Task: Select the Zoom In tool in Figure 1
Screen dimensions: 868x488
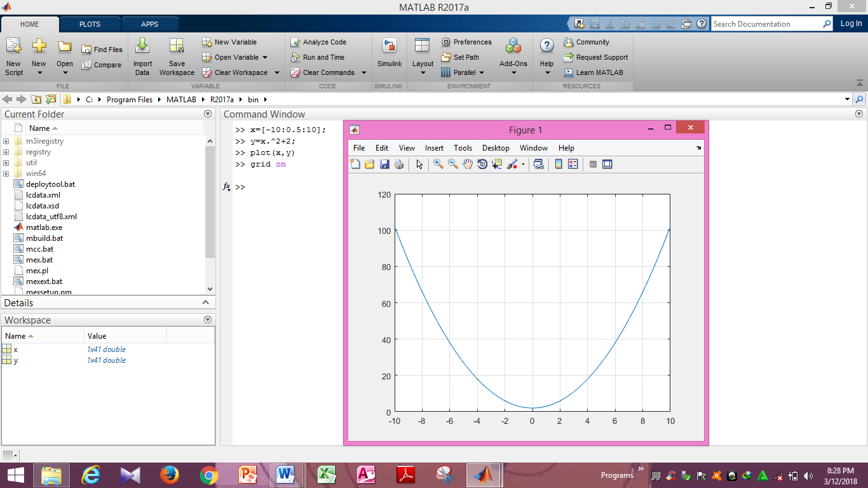Action: click(437, 164)
